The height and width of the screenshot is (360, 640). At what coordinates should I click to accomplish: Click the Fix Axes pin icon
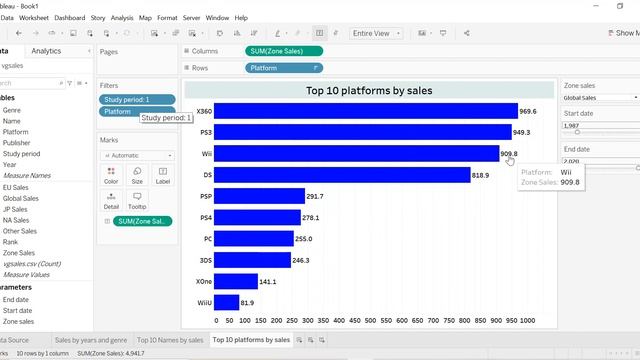click(x=336, y=33)
